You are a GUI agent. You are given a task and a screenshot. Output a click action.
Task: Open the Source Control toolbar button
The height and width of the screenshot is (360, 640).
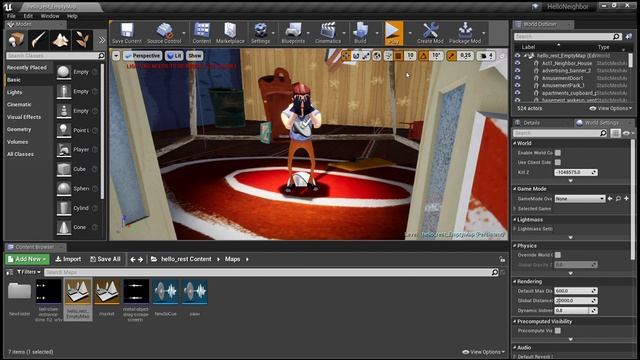(164, 33)
